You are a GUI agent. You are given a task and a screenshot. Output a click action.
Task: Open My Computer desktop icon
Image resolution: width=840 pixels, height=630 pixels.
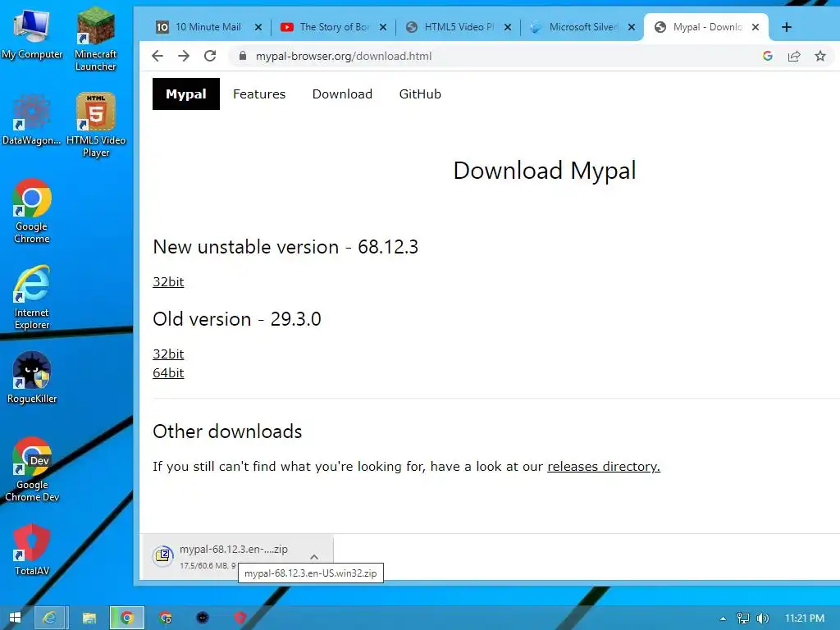coord(32,34)
